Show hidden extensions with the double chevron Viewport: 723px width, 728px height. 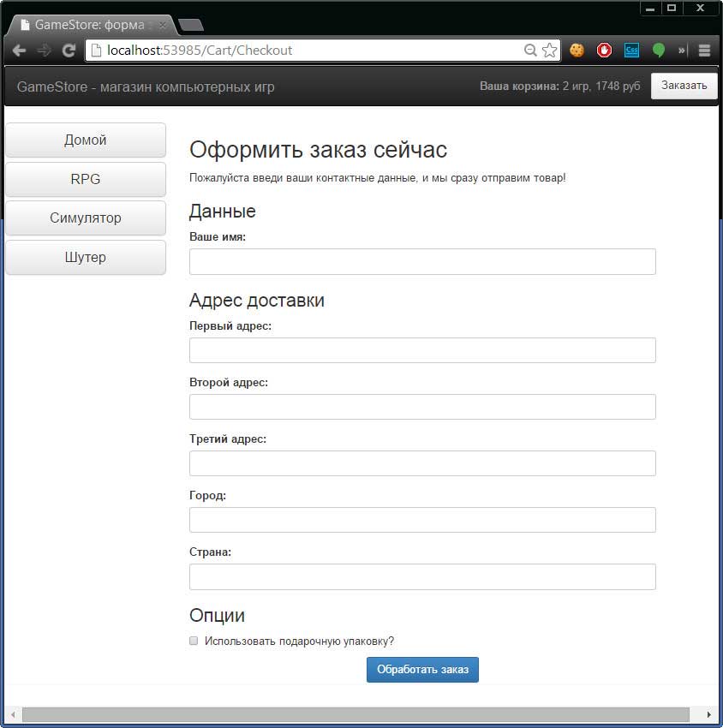coord(681,51)
